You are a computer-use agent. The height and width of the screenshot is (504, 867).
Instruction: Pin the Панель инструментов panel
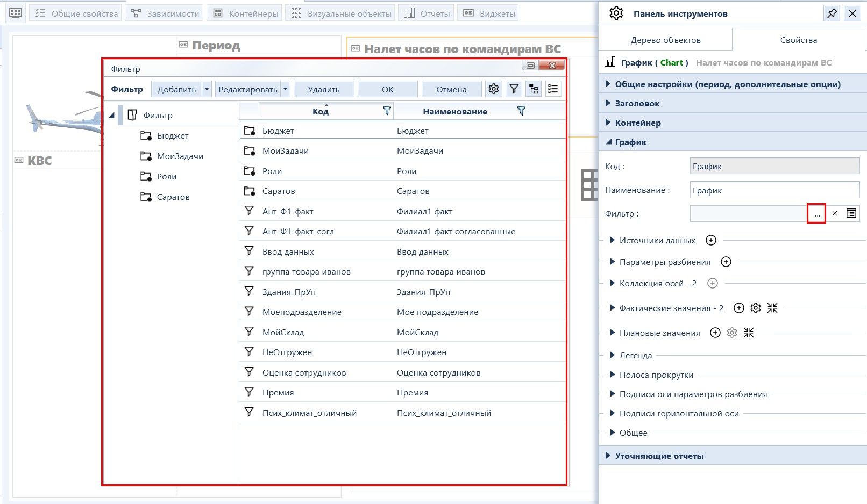point(832,13)
